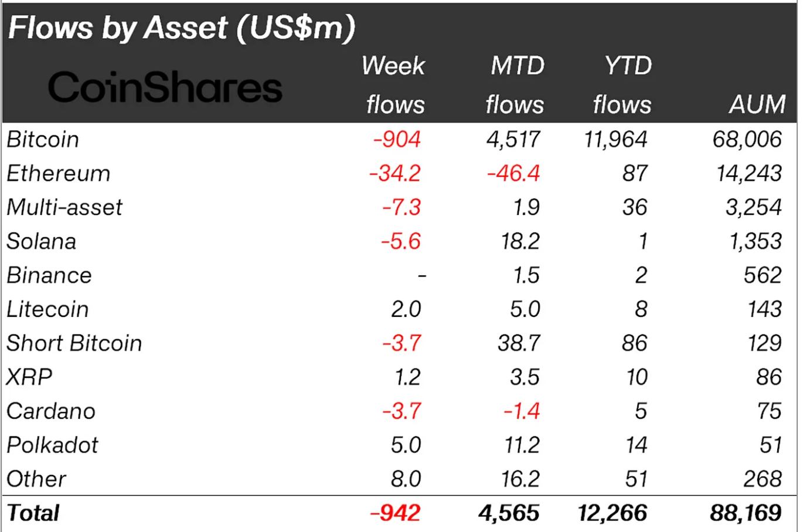
Task: Select the MTD flows column header
Action: click(516, 85)
